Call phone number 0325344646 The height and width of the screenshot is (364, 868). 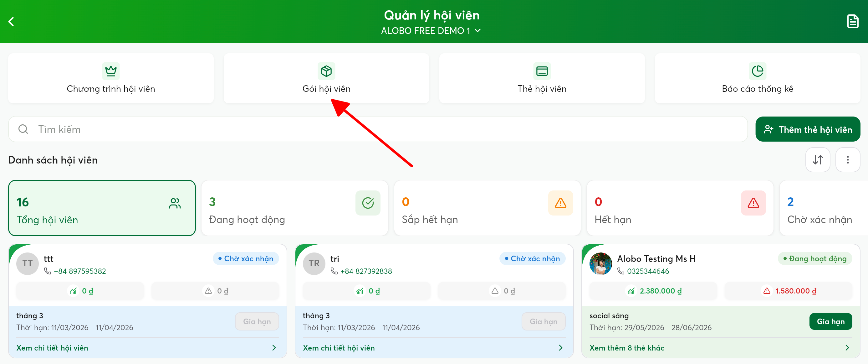coord(648,271)
